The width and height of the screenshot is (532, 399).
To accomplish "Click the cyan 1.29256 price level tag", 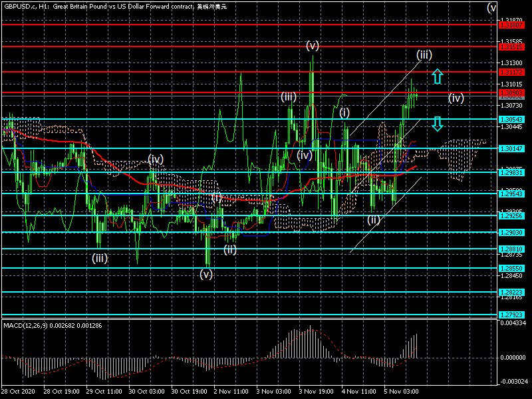I will click(511, 215).
